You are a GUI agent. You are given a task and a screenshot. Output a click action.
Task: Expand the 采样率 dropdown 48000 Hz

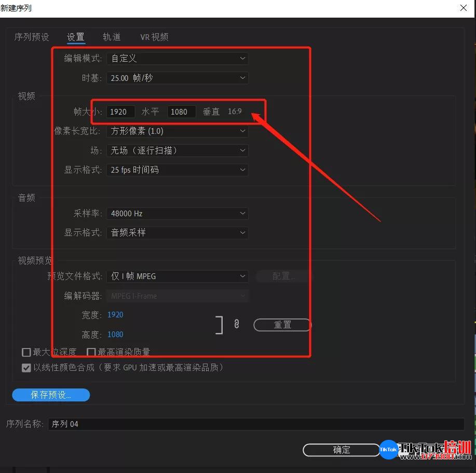tap(178, 214)
